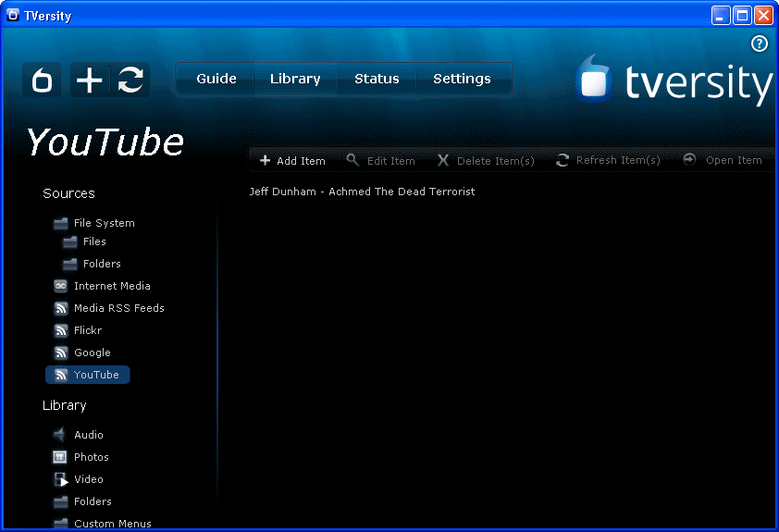Click the TVersity home logo button
The width and height of the screenshot is (779, 532).
pos(42,80)
